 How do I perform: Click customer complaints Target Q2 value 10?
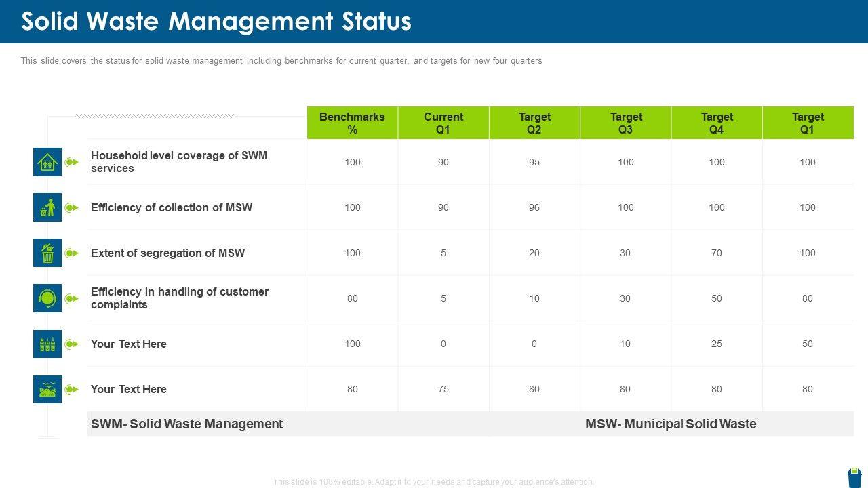pyautogui.click(x=534, y=298)
